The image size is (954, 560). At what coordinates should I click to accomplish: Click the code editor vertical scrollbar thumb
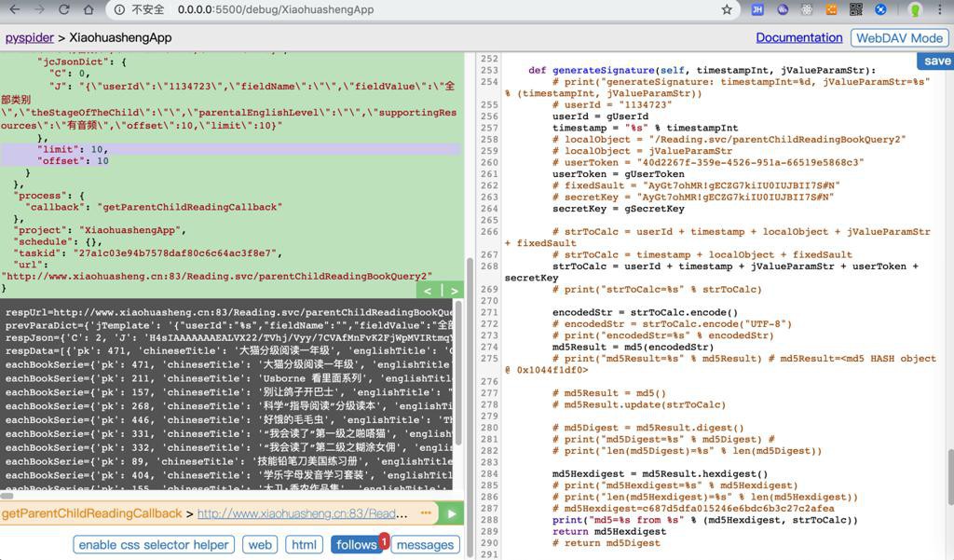pyautogui.click(x=949, y=478)
